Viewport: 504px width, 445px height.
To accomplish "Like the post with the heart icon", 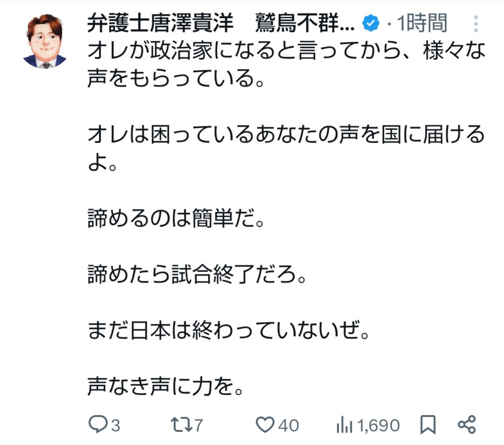I will click(266, 425).
